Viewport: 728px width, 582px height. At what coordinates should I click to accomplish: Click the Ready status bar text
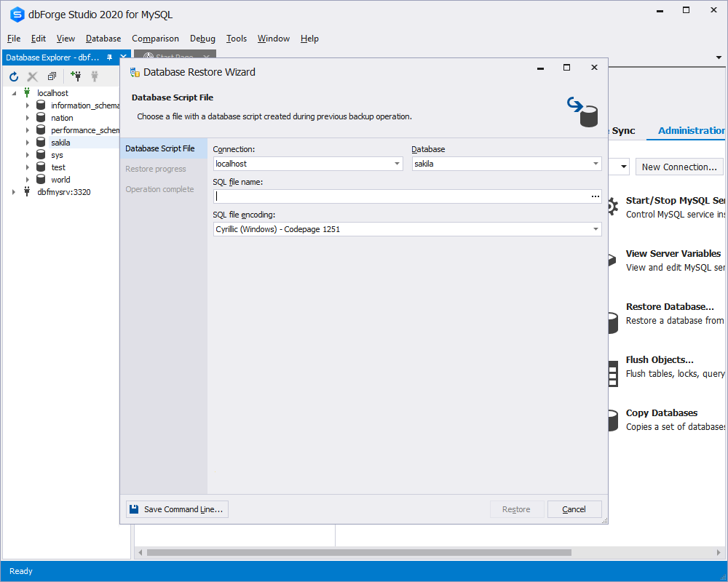tap(21, 571)
